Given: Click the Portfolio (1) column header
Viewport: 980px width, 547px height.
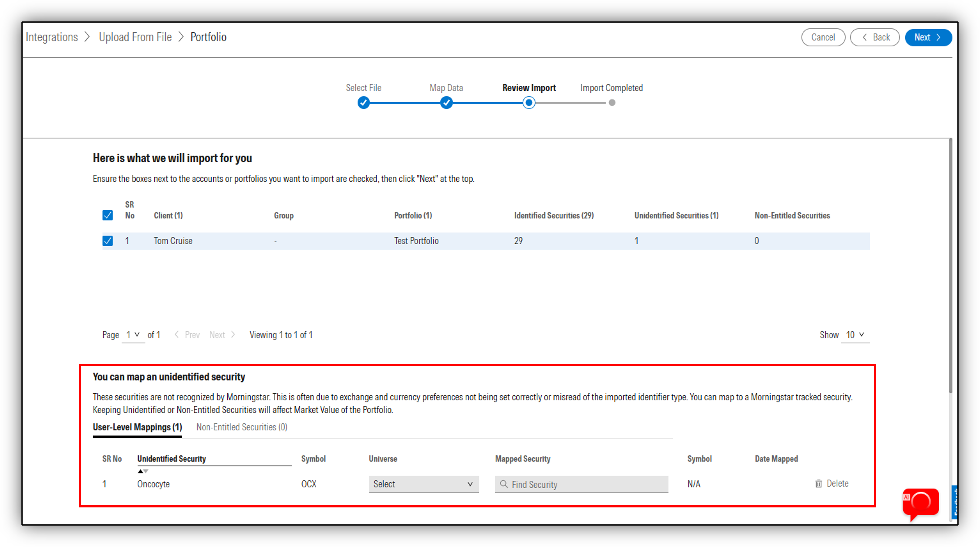Looking at the screenshot, I should point(413,215).
